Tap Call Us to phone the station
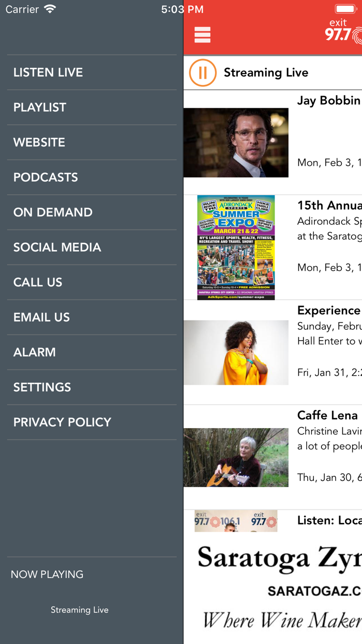 coord(38,282)
